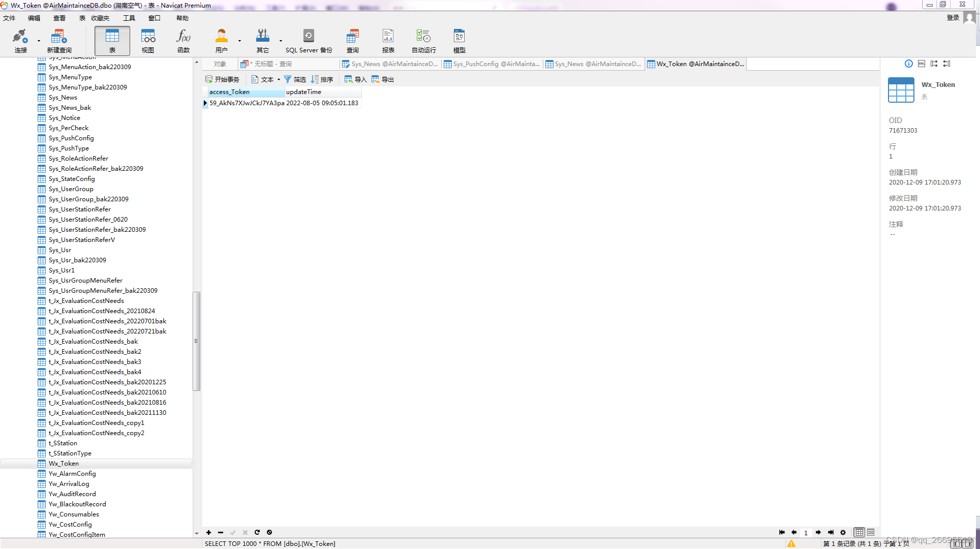Open the 自动运行 automation tool
The width and height of the screenshot is (980, 549).
tap(423, 41)
